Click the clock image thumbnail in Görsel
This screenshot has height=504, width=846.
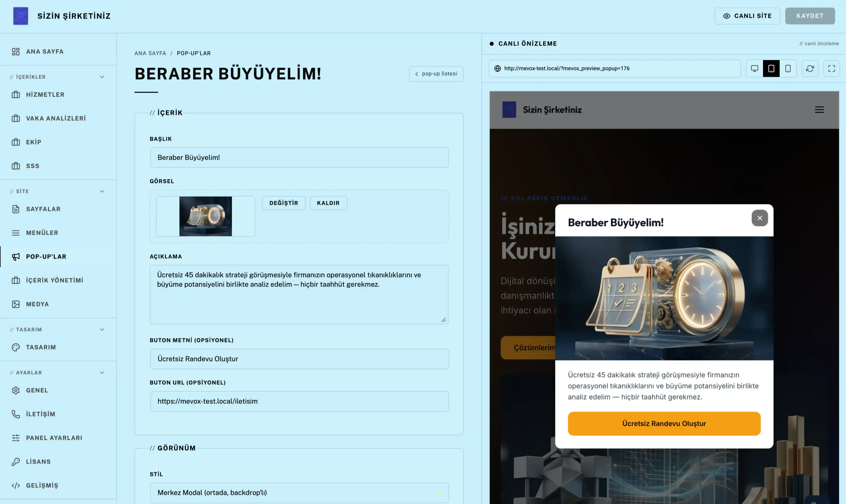206,216
